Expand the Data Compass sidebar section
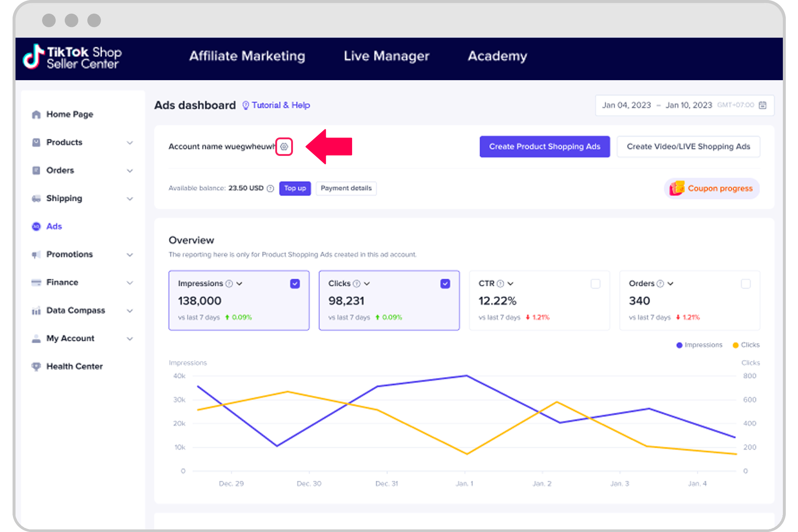This screenshot has width=798, height=532. (130, 311)
